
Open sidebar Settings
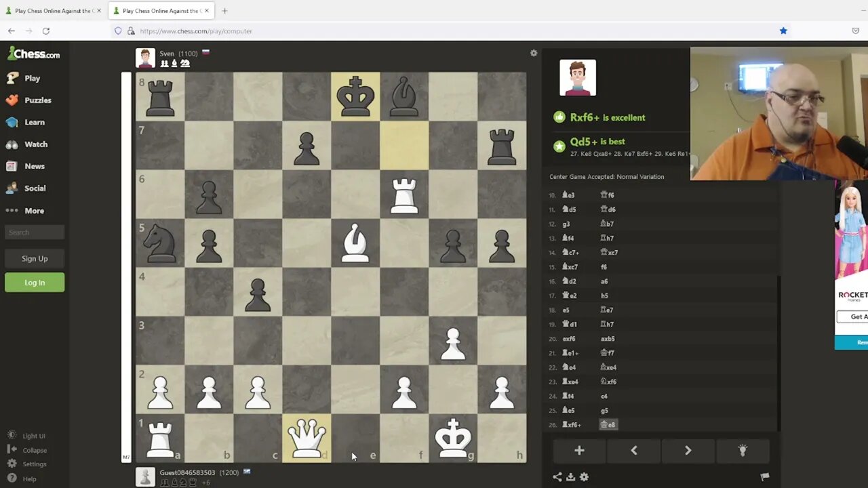coord(27,464)
